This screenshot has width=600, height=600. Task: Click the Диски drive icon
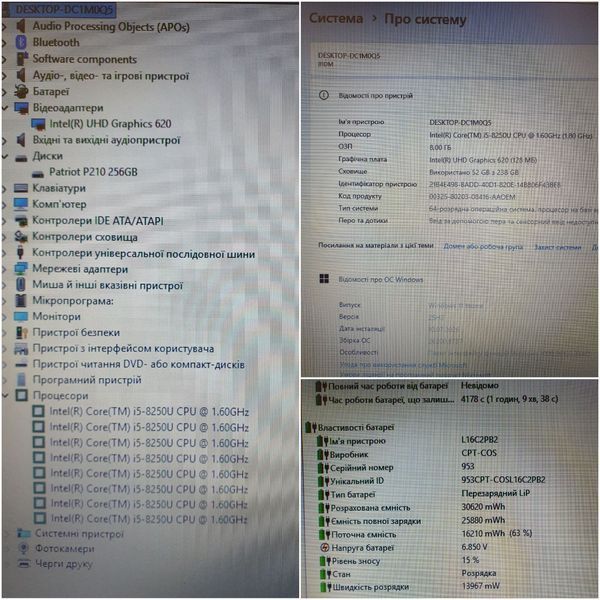coord(21,157)
